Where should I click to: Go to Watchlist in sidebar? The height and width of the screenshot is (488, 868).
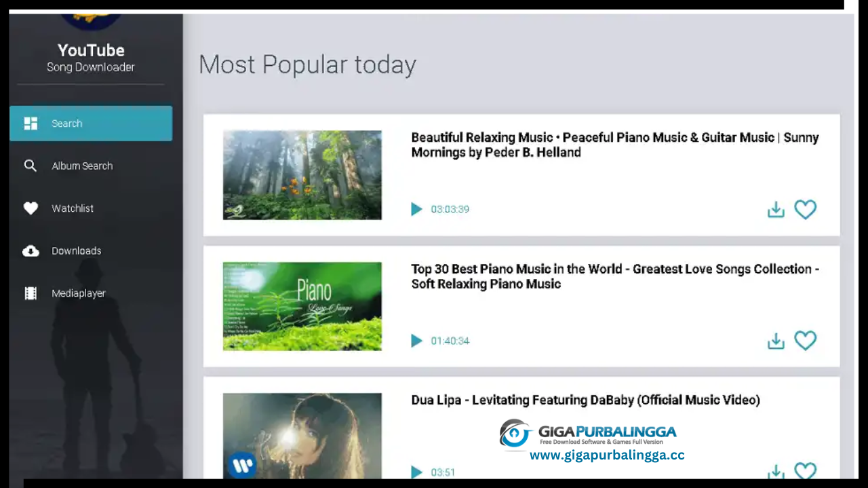point(73,208)
